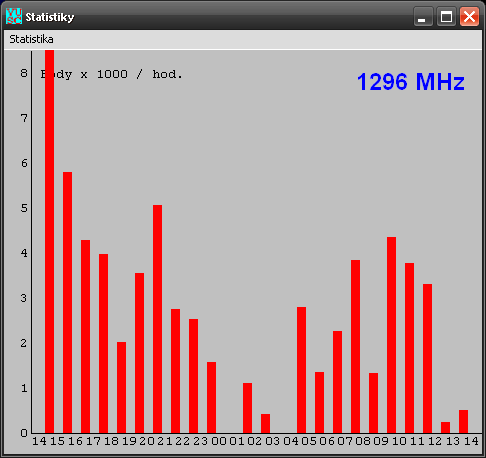Minimize the Statistiky window
Viewport: 486px width, 458px height.
coord(423,16)
